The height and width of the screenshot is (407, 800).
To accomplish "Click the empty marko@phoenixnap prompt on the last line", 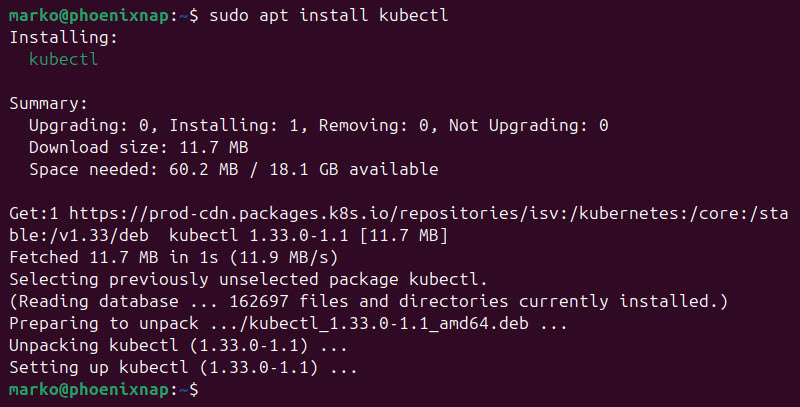I will coord(104,390).
